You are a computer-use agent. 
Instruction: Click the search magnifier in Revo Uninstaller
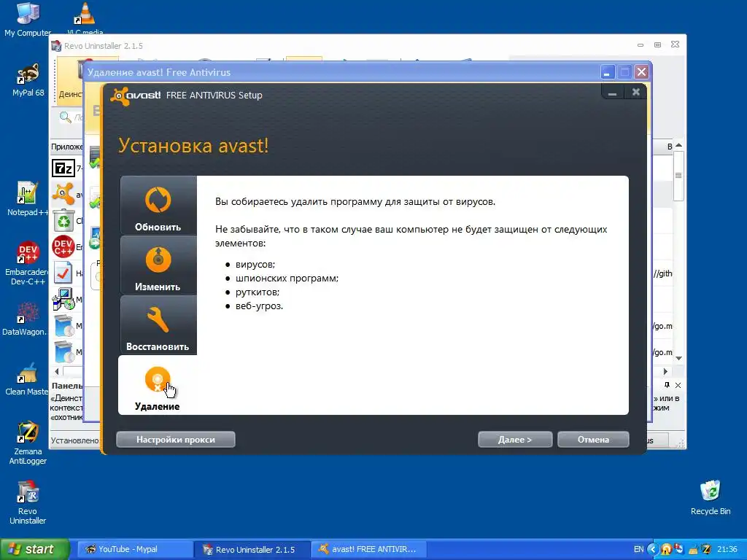pos(65,117)
